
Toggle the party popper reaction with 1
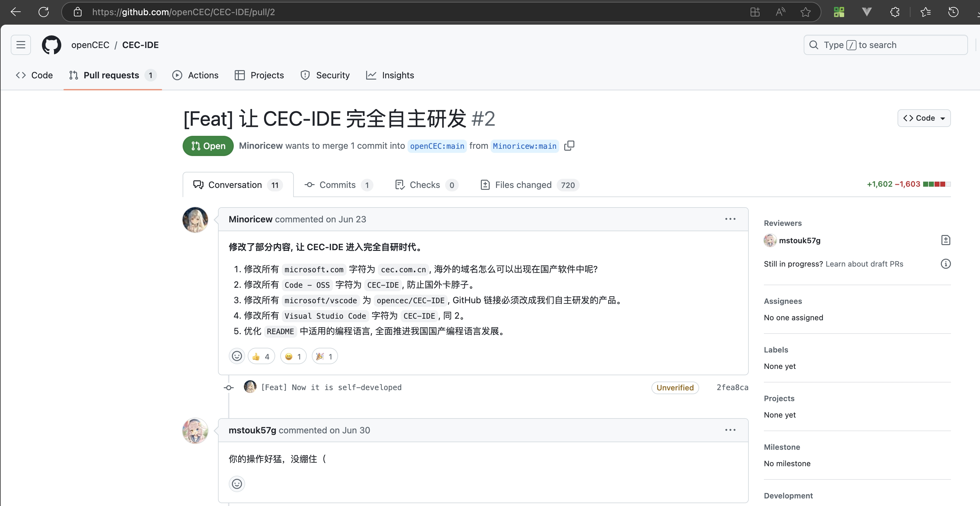click(x=324, y=356)
